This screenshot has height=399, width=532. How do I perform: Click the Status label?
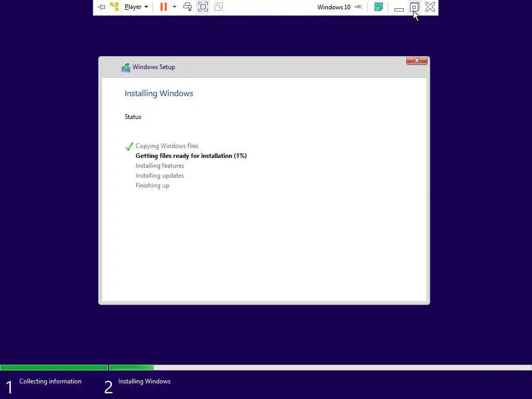133,117
